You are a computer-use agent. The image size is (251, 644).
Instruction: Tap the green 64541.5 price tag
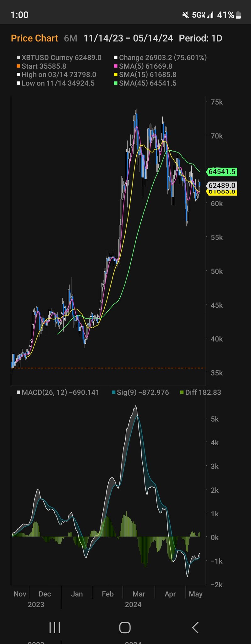click(221, 172)
